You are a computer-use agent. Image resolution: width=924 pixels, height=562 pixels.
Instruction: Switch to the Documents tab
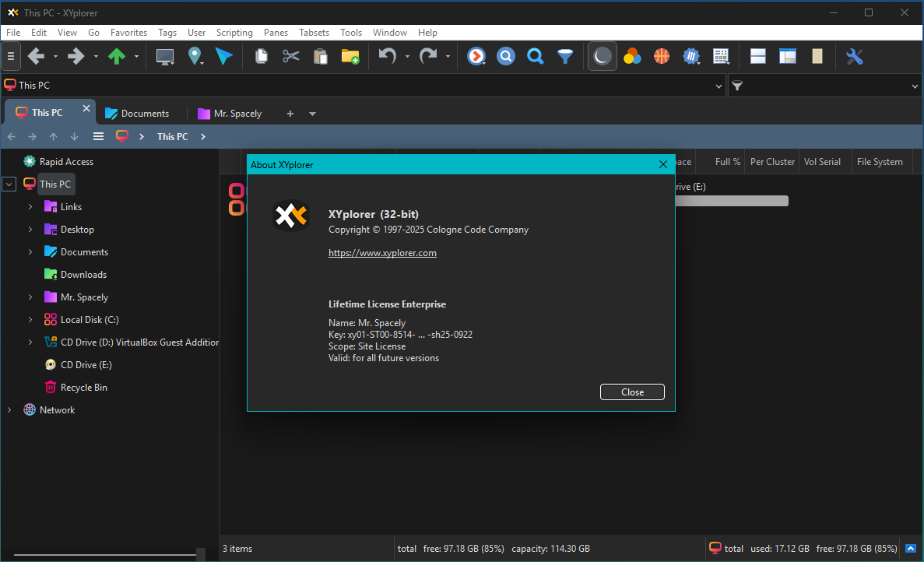[x=137, y=114]
